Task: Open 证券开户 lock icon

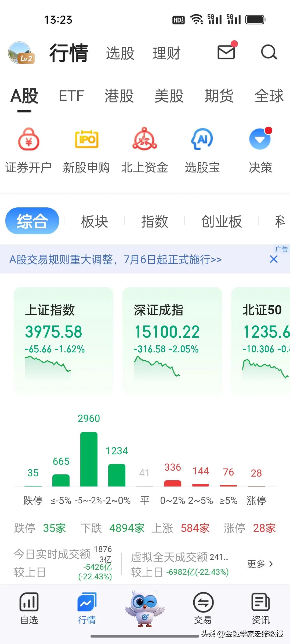Action: pos(29,139)
